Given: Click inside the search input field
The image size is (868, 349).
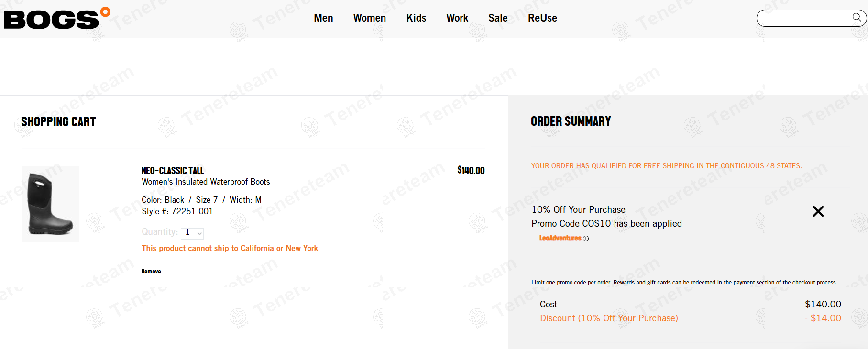Looking at the screenshot, I should pos(803,18).
